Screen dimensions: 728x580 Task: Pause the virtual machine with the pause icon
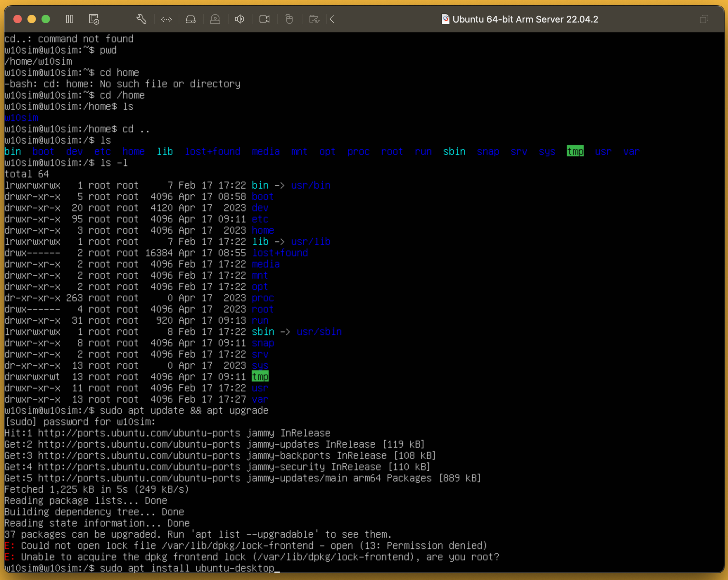(70, 19)
